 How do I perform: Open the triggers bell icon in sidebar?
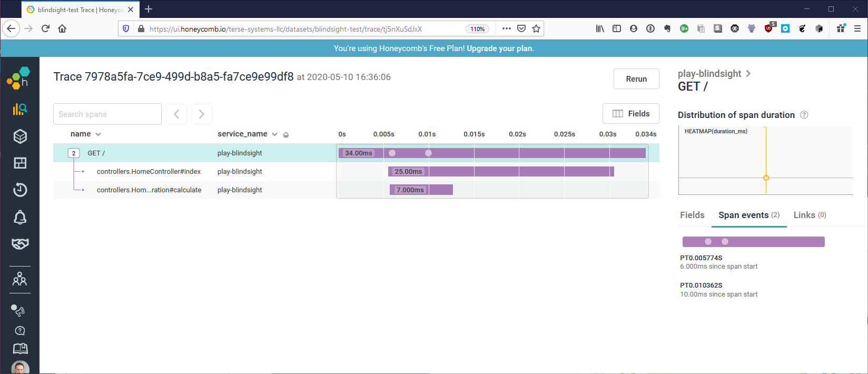tap(20, 217)
